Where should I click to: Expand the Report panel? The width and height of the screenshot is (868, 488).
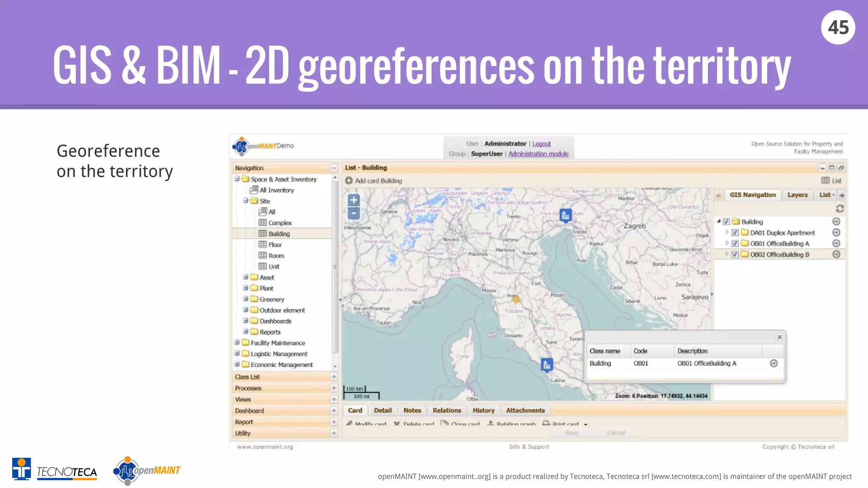334,422
